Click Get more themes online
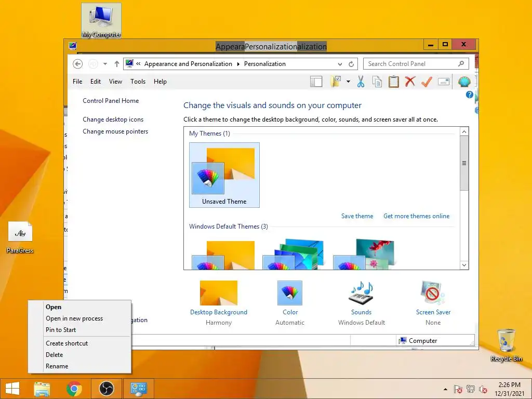Image resolution: width=532 pixels, height=399 pixels. pos(416,216)
